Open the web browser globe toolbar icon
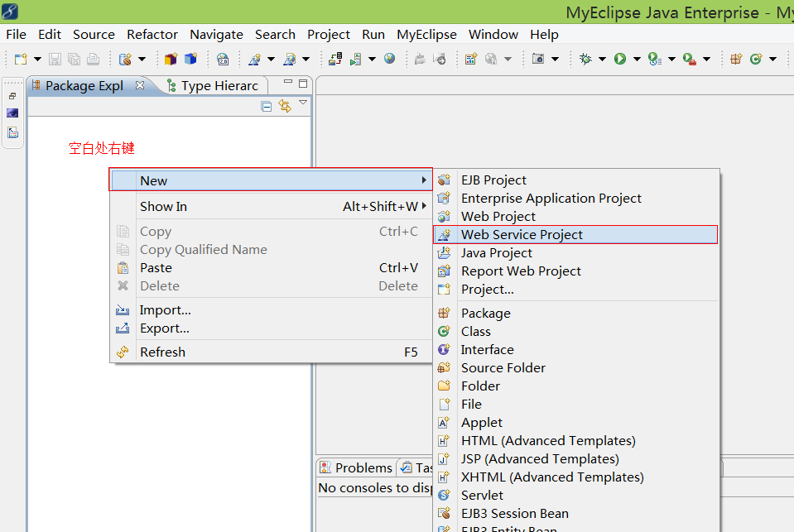This screenshot has width=794, height=532. click(389, 59)
